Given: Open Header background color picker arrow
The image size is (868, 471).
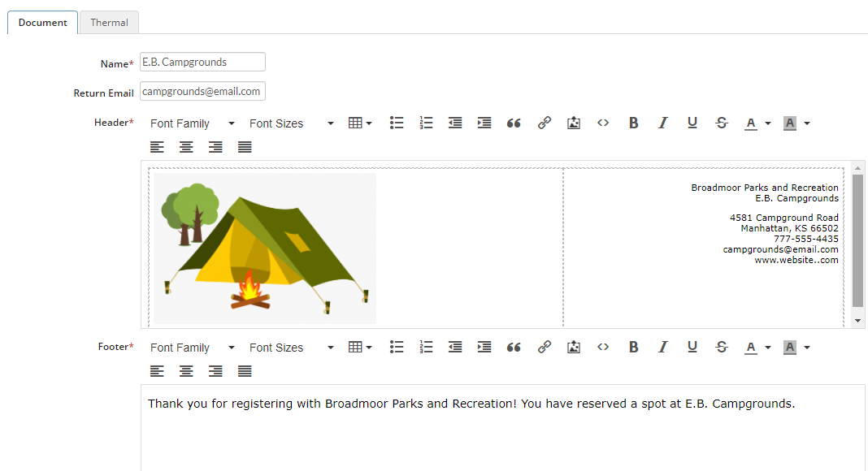Looking at the screenshot, I should [807, 123].
